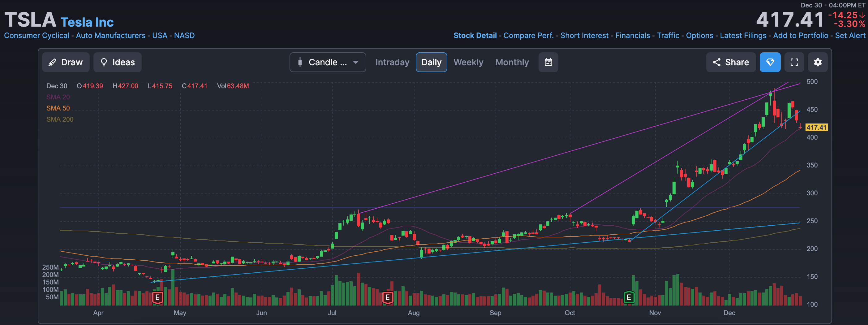Click the Jul label on the time axis

332,313
